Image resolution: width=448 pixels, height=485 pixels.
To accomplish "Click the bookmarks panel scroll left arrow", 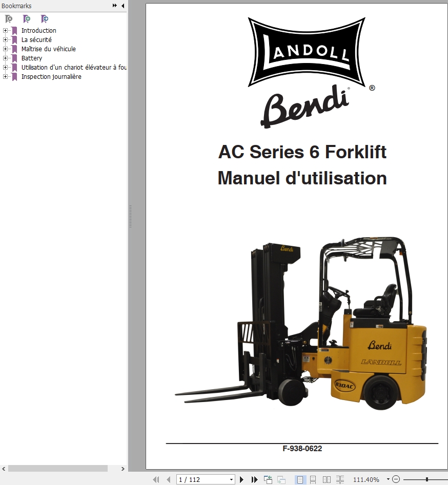I will point(4,469).
